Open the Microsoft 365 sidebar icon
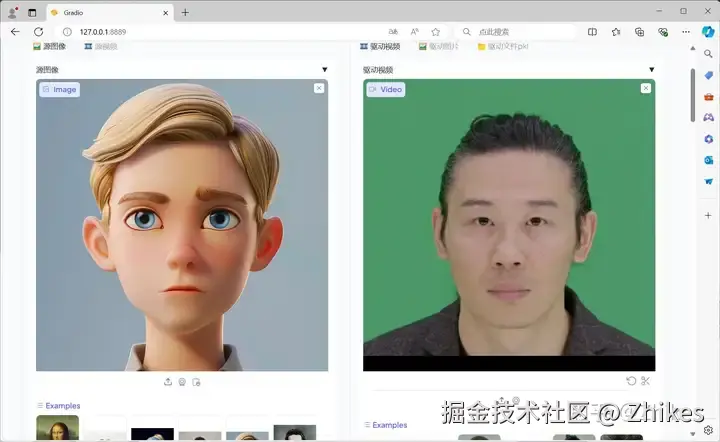Screen dimensions: 720x442 [x=709, y=139]
